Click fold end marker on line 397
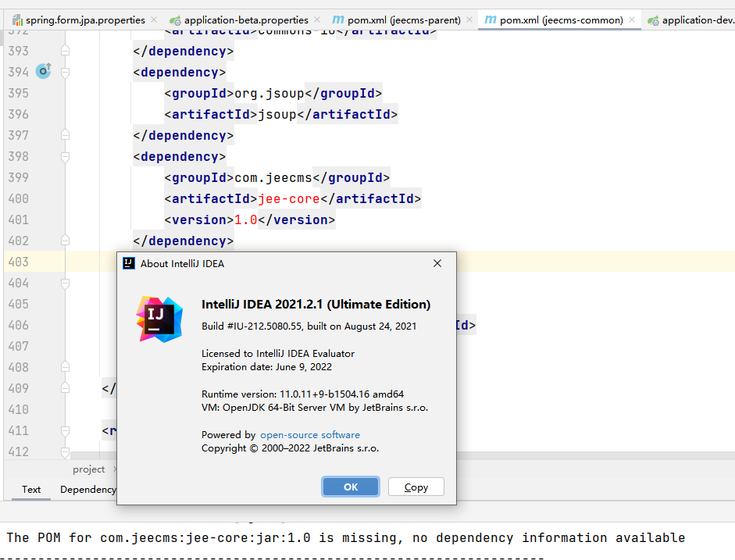The height and width of the screenshot is (560, 735). point(65,135)
